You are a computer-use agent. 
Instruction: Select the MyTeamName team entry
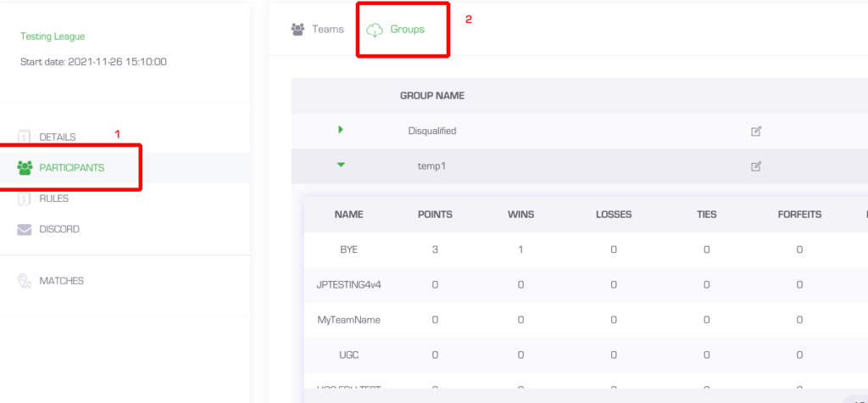348,320
